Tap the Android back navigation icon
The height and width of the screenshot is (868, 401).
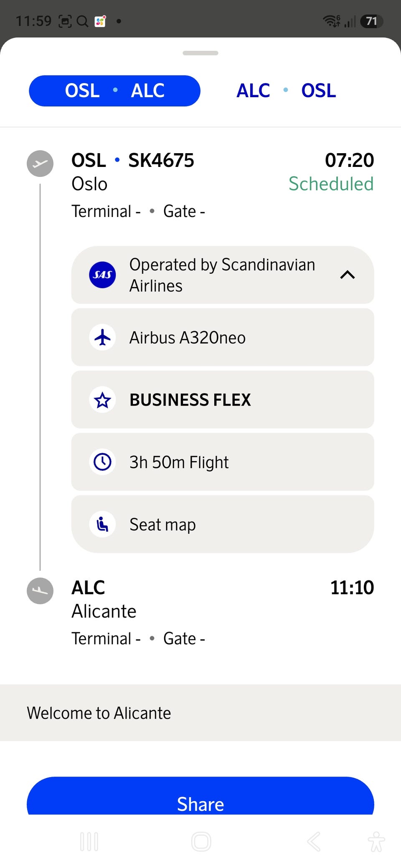tap(314, 841)
